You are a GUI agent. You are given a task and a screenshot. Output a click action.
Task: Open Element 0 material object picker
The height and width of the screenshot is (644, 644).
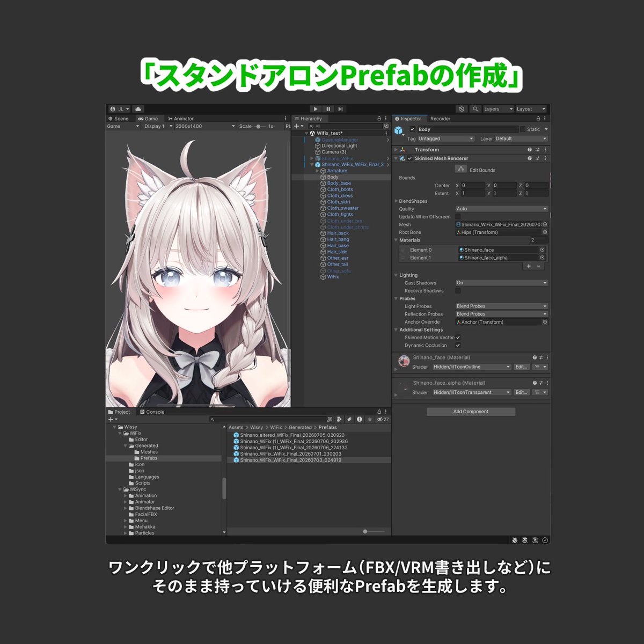[x=542, y=250]
